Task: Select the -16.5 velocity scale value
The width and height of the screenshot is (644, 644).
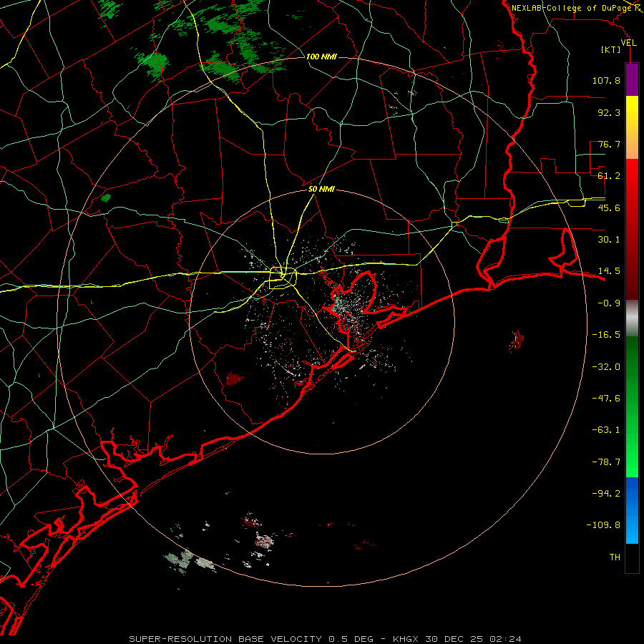Action: pos(606,335)
